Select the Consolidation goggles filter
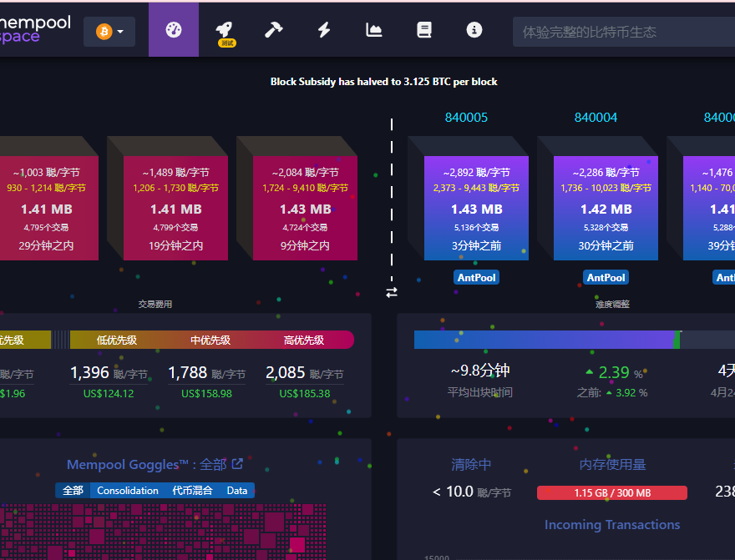This screenshot has width=735, height=560. pos(128,490)
